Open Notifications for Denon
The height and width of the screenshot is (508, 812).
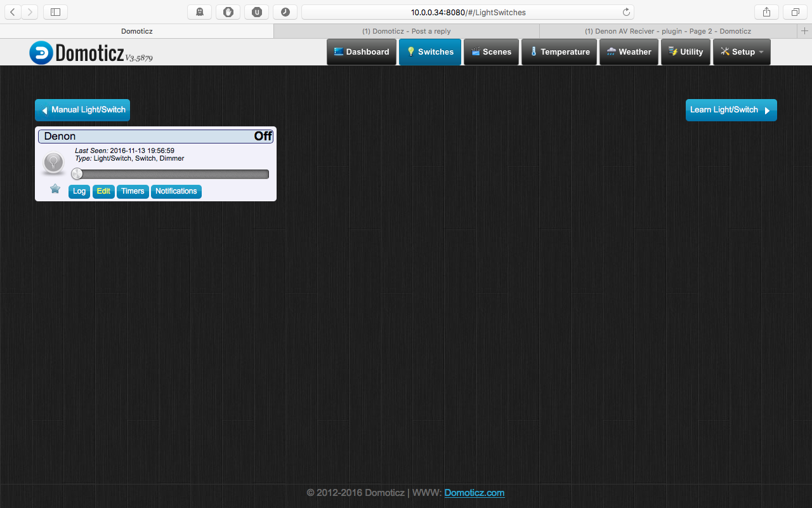(176, 191)
